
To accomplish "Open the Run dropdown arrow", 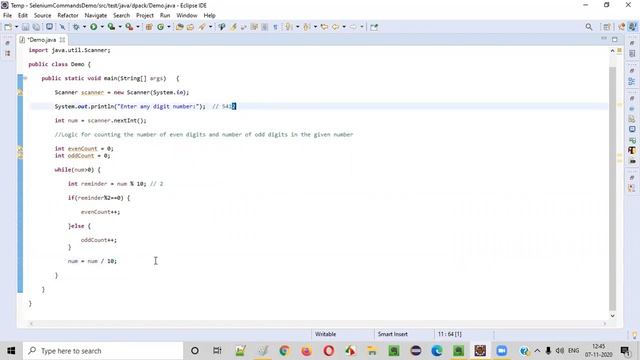I will 102,27.
